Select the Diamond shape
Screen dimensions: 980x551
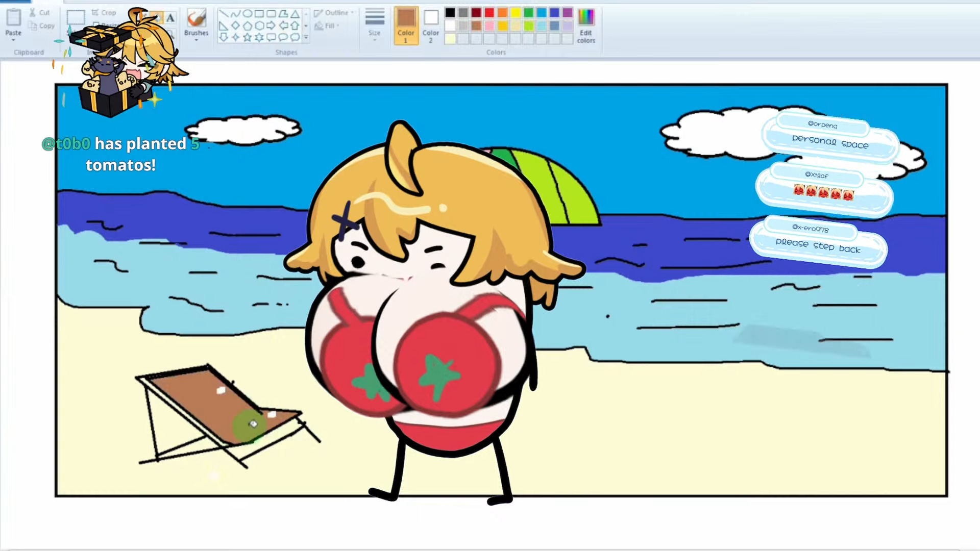[235, 26]
